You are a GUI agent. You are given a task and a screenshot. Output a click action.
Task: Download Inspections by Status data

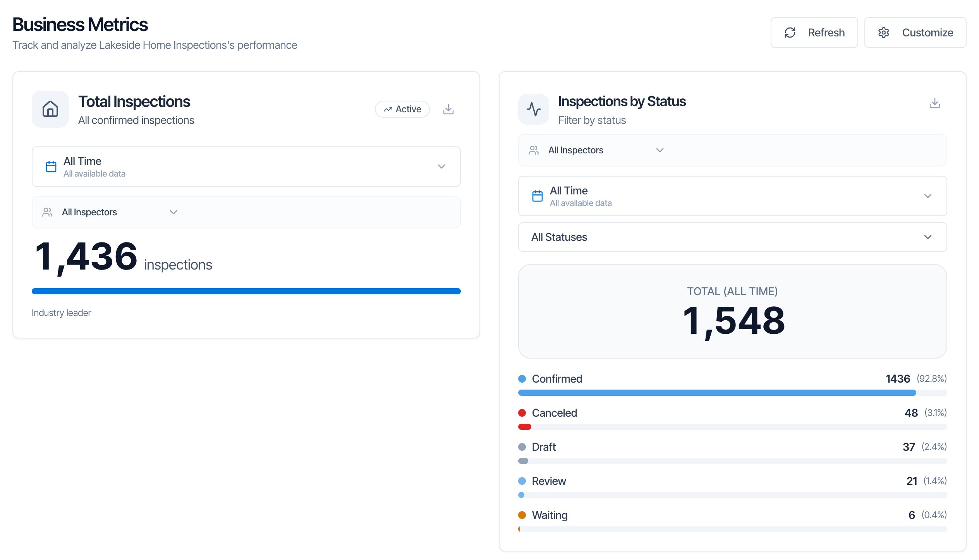(935, 103)
